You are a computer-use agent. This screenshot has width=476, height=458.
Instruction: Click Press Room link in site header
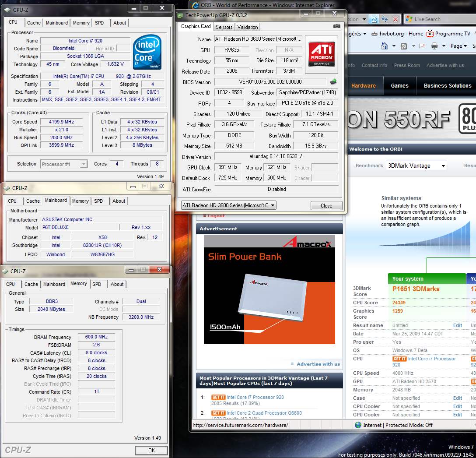[407, 65]
